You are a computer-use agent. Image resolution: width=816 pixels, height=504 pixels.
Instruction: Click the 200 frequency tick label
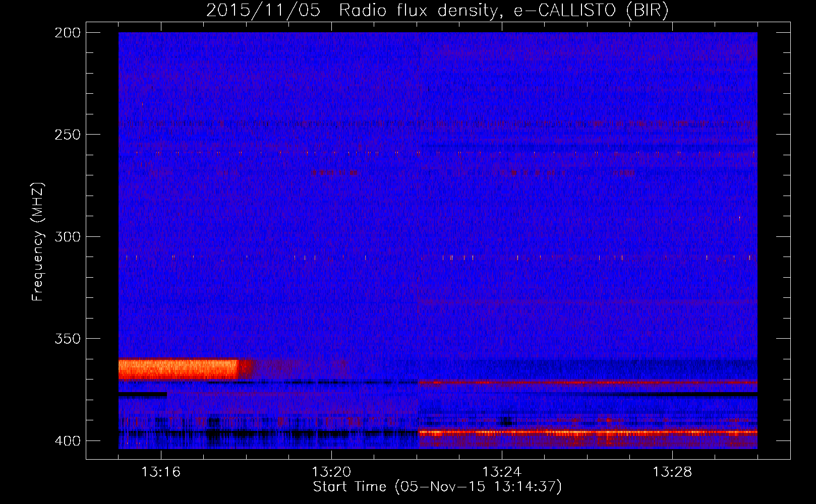coord(68,32)
